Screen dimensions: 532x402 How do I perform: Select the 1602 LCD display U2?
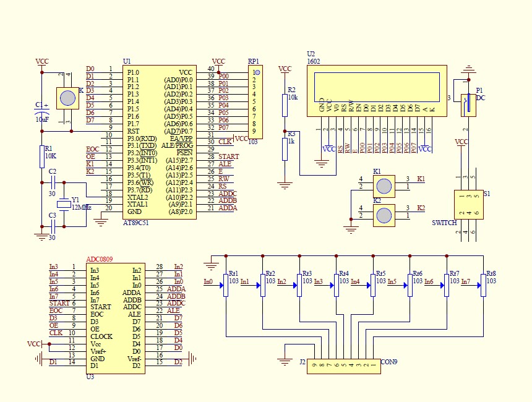[x=377, y=91]
